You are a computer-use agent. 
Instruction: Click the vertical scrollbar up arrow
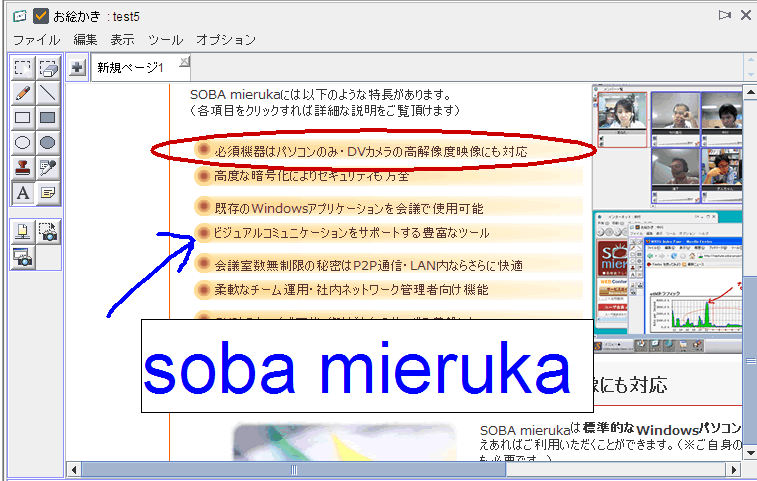pos(750,92)
